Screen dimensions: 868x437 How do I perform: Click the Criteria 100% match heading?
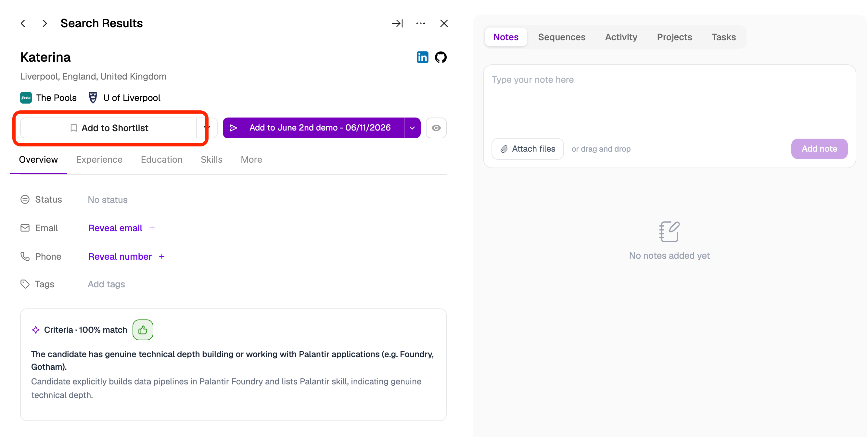click(85, 330)
